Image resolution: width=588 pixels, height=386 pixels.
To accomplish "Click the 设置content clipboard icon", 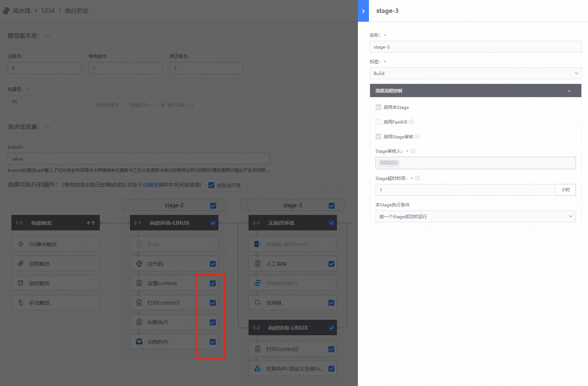I will pos(139,283).
